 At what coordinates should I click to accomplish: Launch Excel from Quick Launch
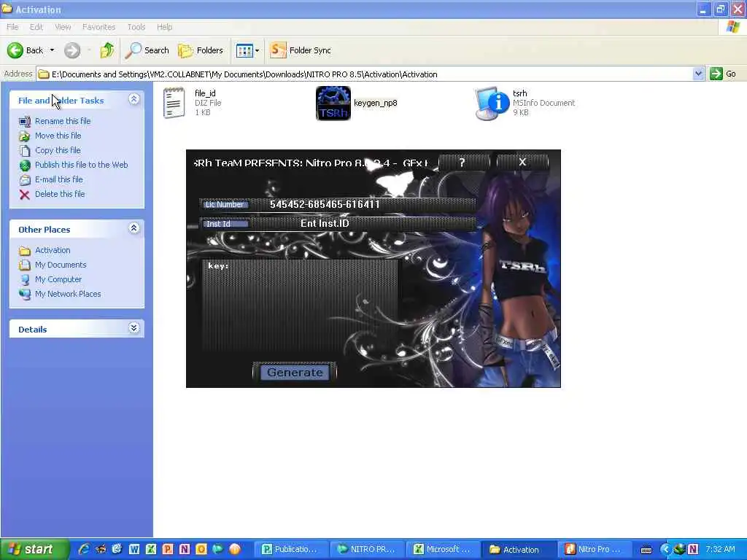(151, 549)
